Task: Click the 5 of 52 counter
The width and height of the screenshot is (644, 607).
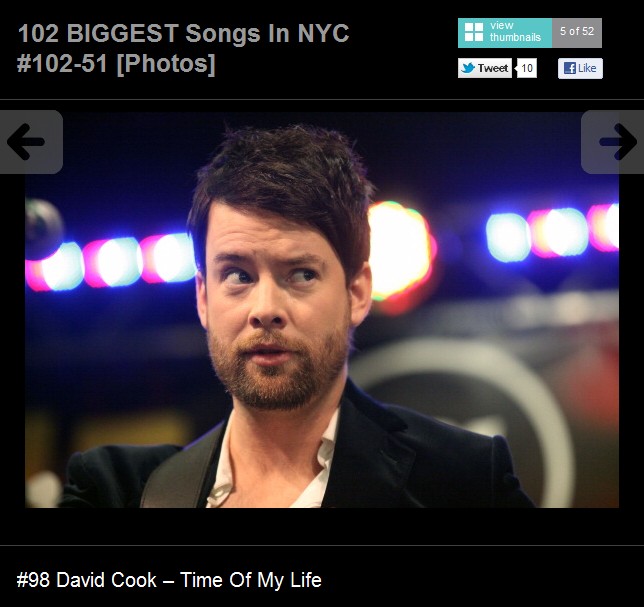Action: click(577, 33)
